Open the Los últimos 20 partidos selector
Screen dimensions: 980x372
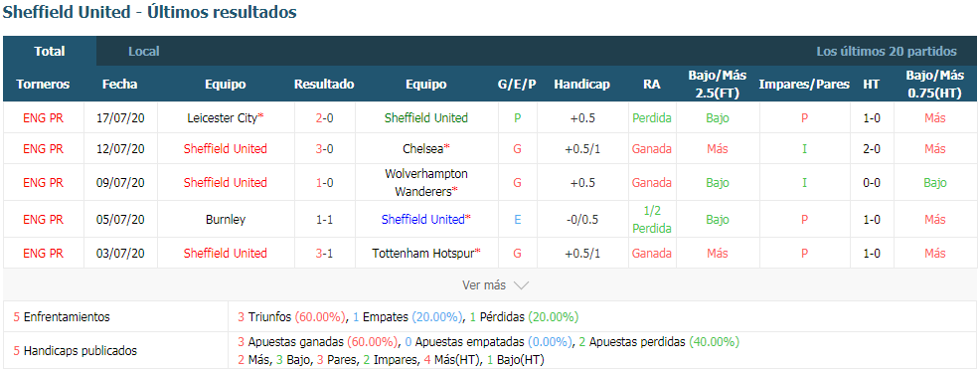(887, 52)
